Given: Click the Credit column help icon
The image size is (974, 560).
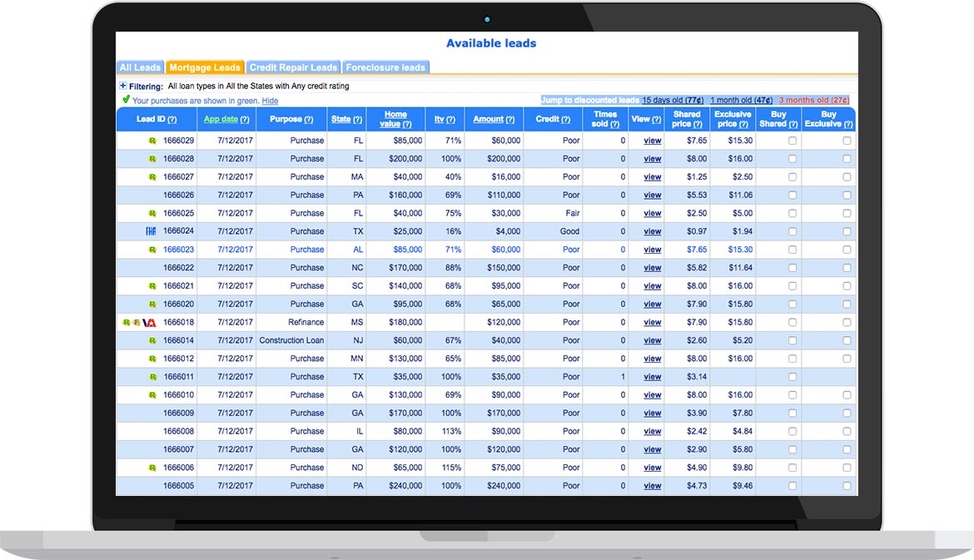Looking at the screenshot, I should click(567, 119).
